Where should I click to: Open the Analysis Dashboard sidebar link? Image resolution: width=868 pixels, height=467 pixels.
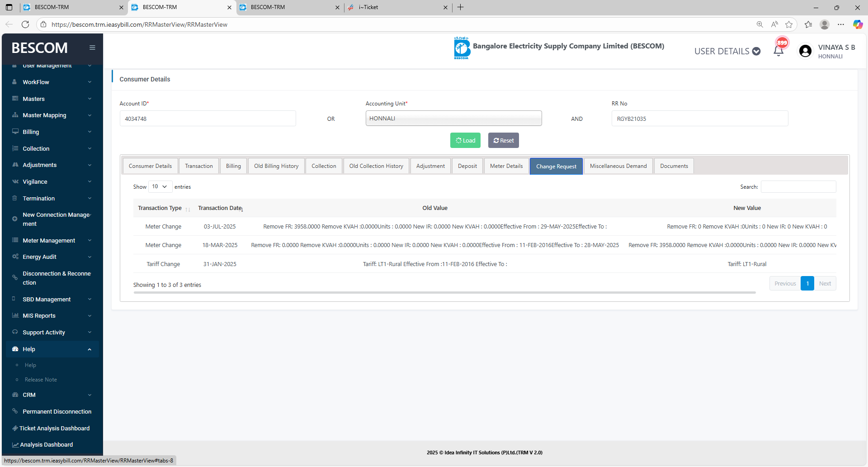[46, 445]
